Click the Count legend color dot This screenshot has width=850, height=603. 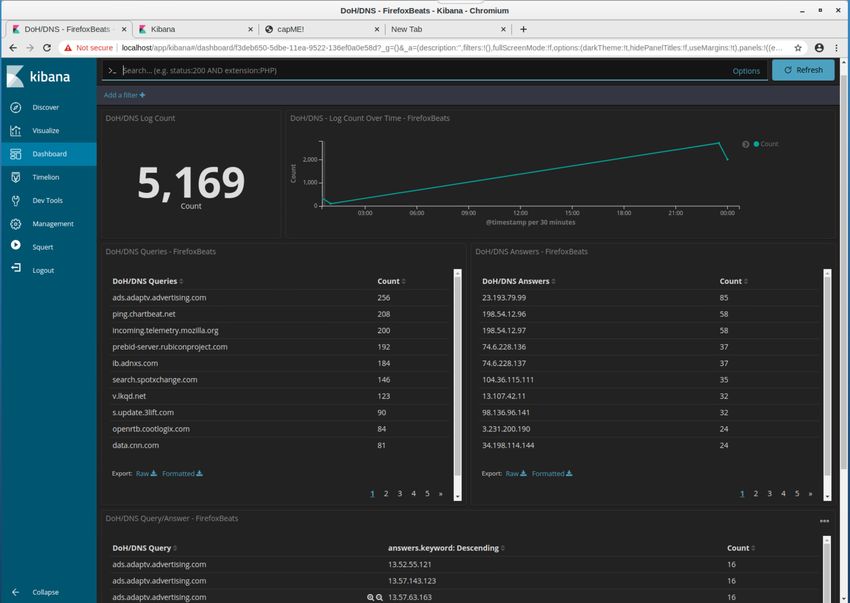(x=756, y=144)
